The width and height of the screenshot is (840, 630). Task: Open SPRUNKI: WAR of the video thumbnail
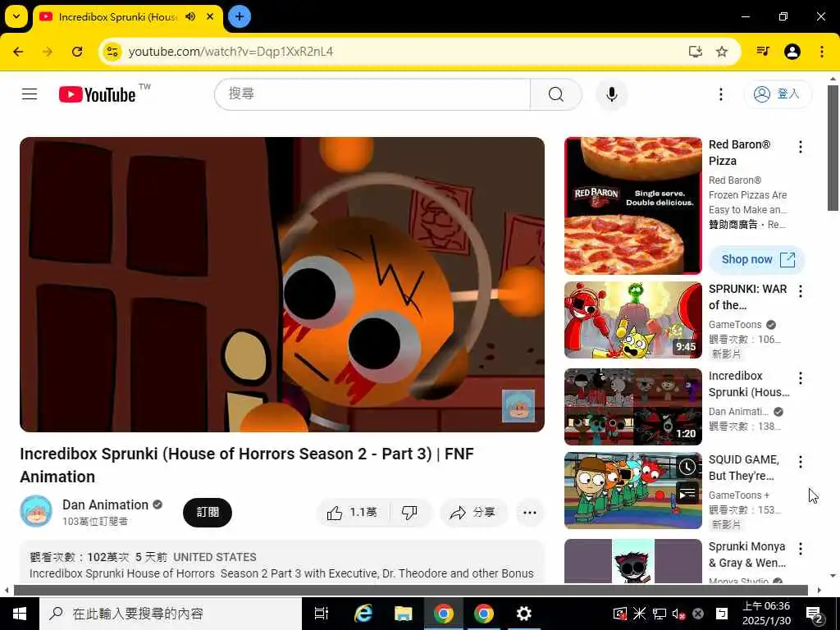[x=632, y=320]
